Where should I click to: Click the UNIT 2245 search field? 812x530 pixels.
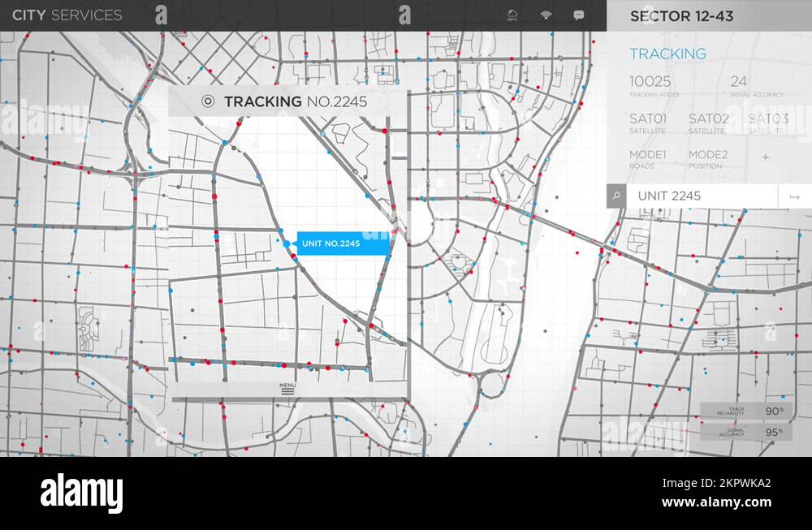click(702, 196)
